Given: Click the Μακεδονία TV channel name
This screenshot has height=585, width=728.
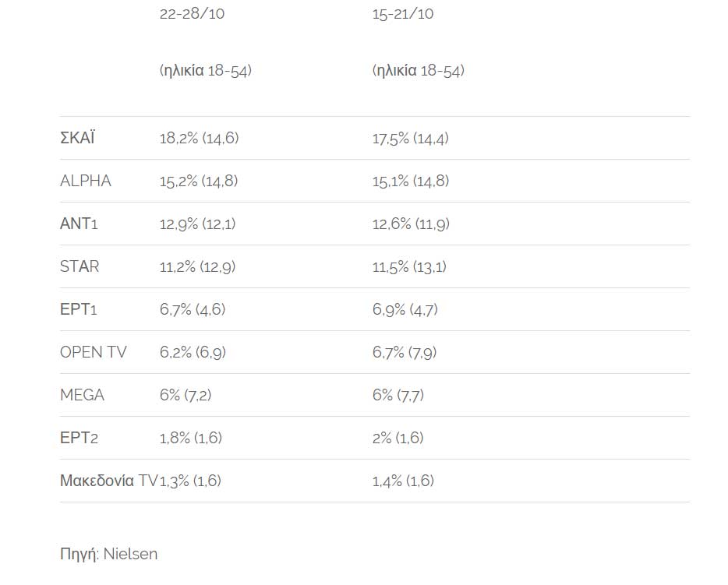Looking at the screenshot, I should click(108, 481).
